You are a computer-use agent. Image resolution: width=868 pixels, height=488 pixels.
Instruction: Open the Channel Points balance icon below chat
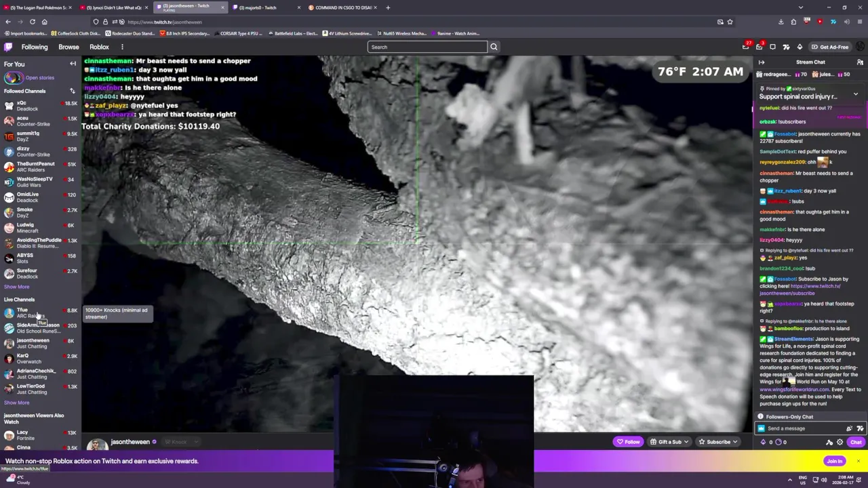coord(779,442)
